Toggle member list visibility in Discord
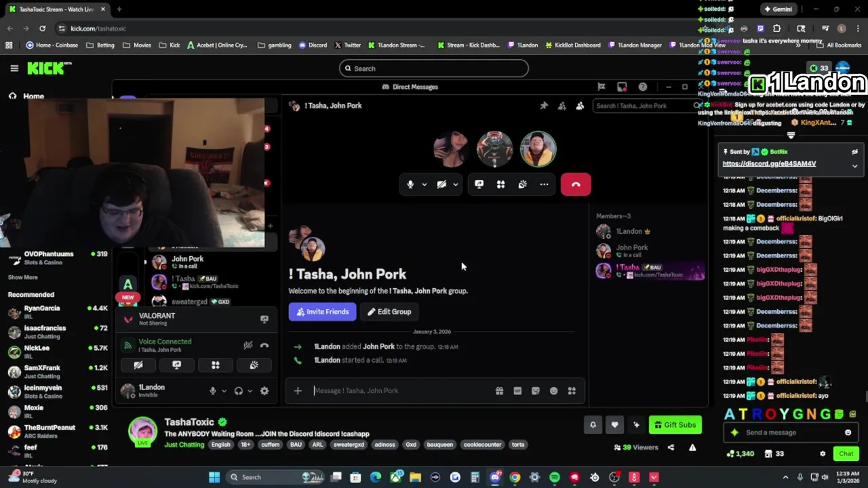The image size is (868, 488). [580, 106]
